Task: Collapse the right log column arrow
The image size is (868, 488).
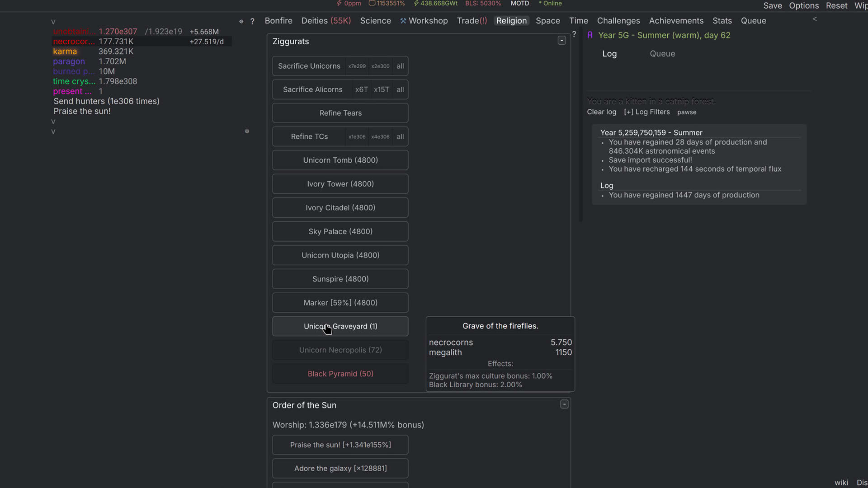Action: [x=815, y=19]
